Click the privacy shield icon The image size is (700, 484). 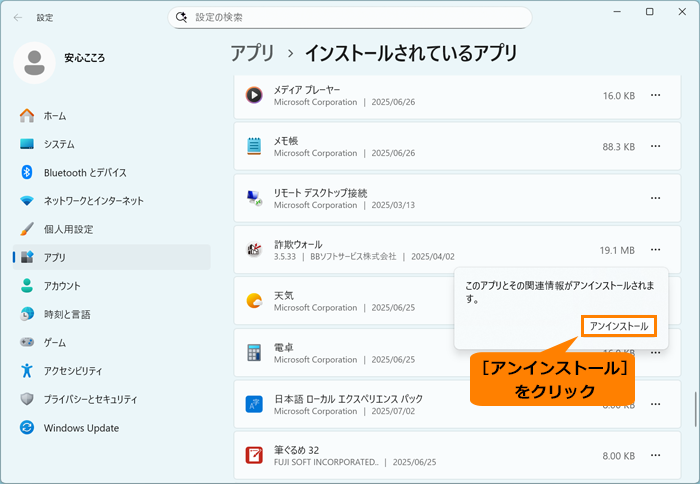(27, 399)
